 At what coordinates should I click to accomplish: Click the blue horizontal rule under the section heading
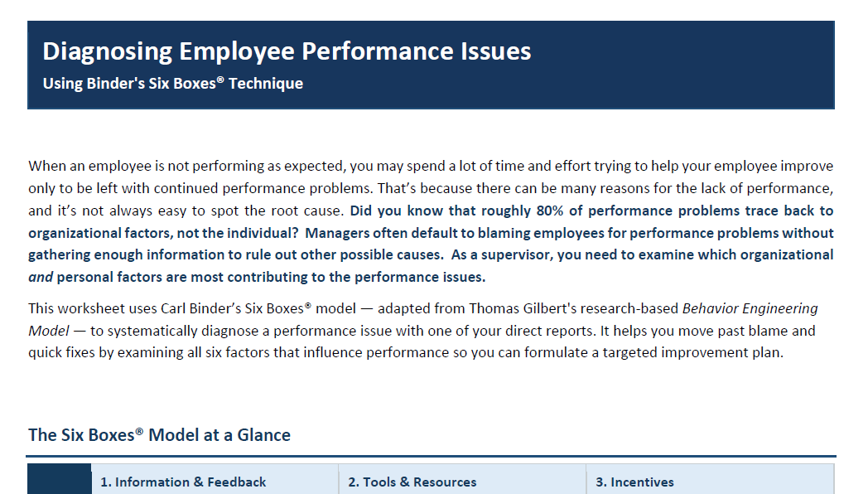[431, 457]
